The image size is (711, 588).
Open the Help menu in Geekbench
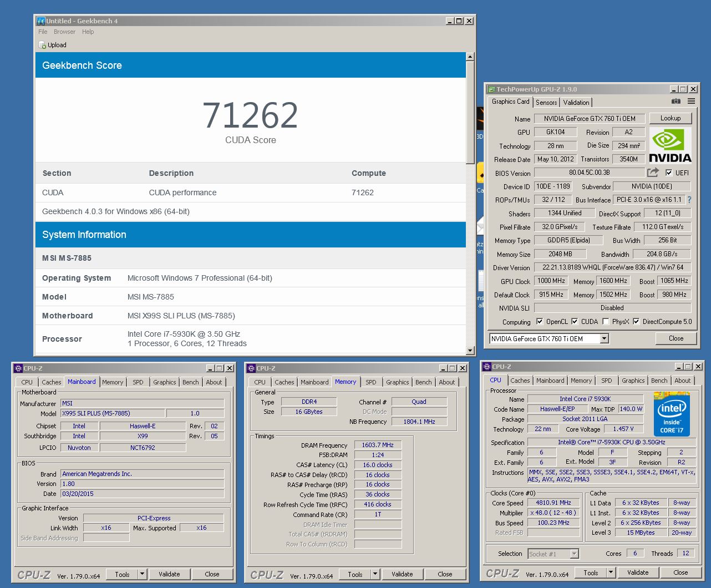88,32
